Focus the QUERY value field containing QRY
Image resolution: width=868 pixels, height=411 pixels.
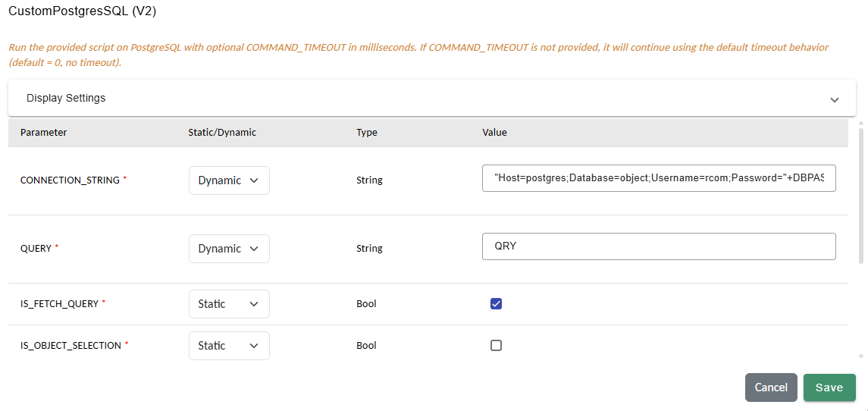658,246
